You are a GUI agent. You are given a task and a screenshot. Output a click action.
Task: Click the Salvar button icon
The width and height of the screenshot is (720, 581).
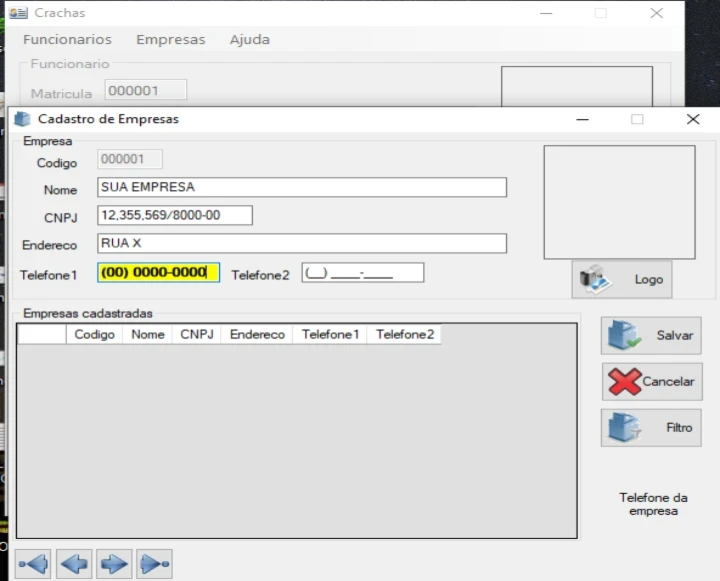pos(627,336)
